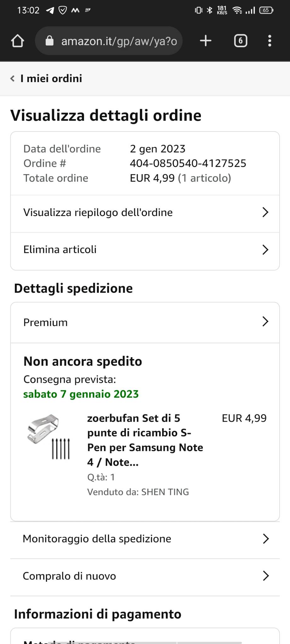Viewport: 290px width, 644px height.
Task: Tap the browser home icon
Action: click(18, 41)
